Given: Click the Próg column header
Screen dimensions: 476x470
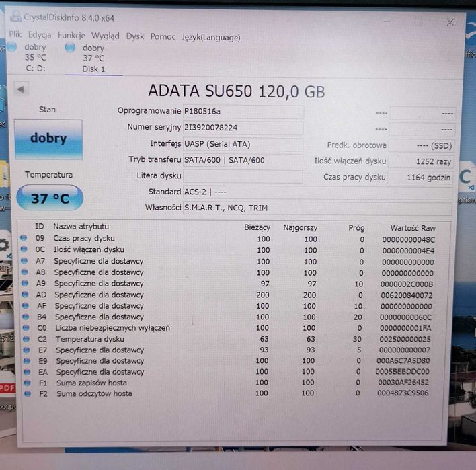Looking at the screenshot, I should tap(356, 228).
